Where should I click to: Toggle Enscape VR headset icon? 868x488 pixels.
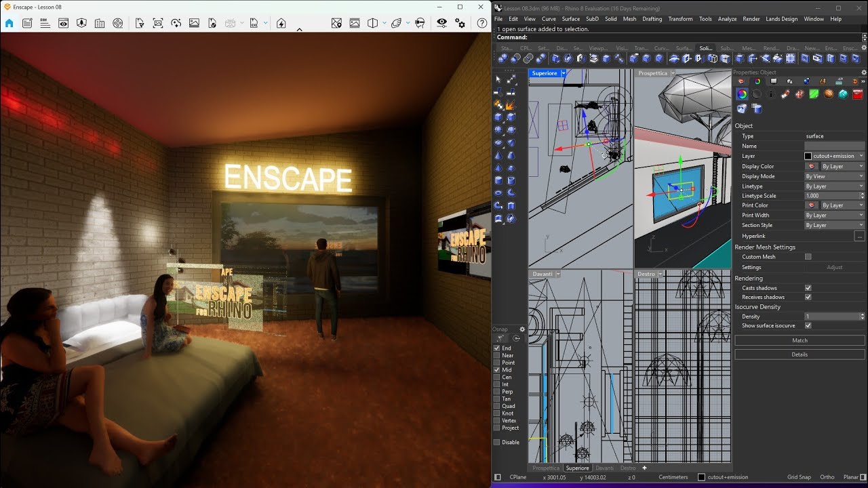pos(420,23)
